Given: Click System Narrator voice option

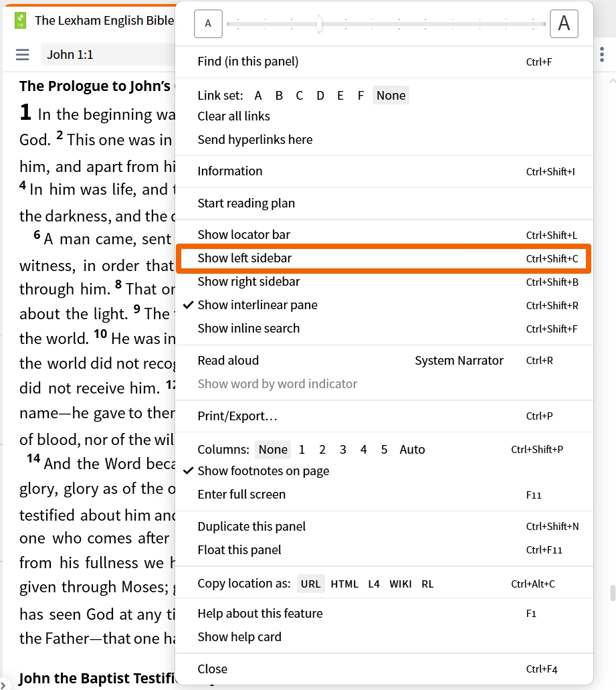Looking at the screenshot, I should coord(459,361).
